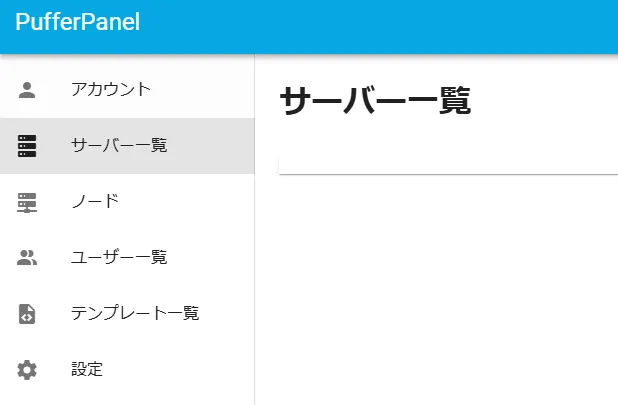Open the 設定 menu entry
The width and height of the screenshot is (618, 405).
coord(87,370)
